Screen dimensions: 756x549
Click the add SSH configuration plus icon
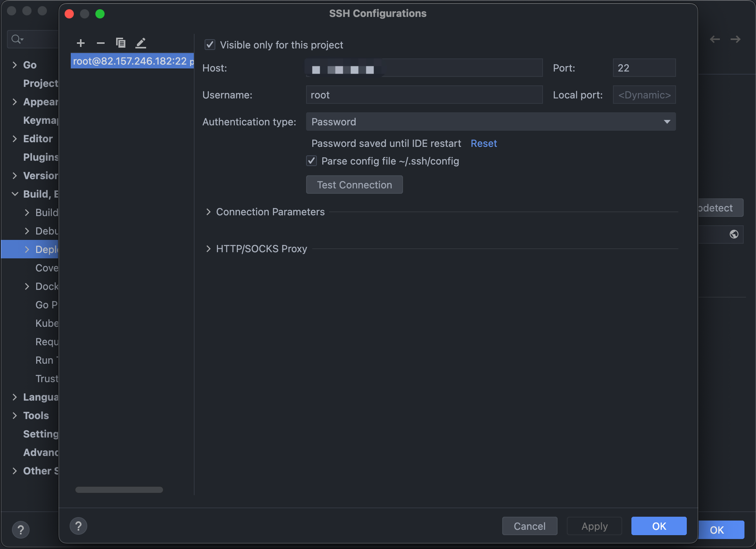click(81, 43)
